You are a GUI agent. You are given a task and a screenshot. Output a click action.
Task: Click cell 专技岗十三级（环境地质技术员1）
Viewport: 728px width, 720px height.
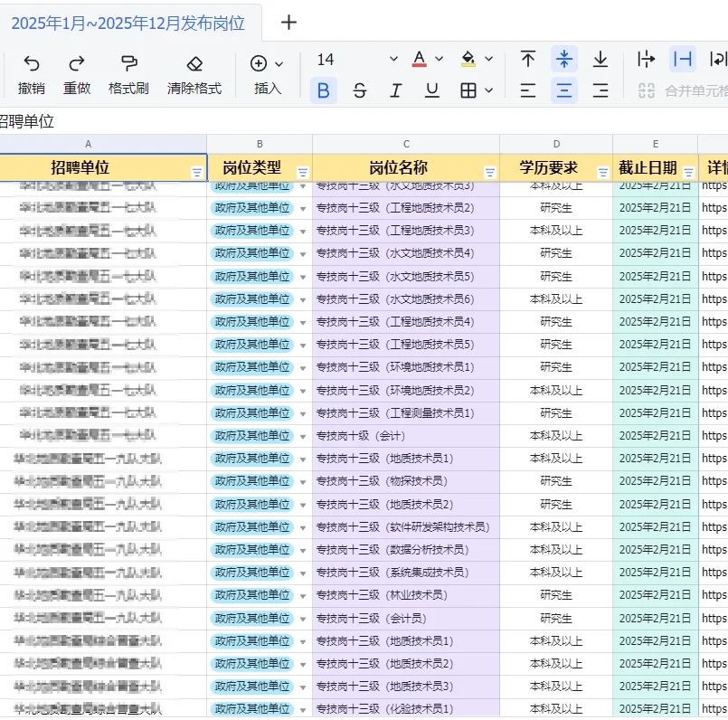[406, 368]
